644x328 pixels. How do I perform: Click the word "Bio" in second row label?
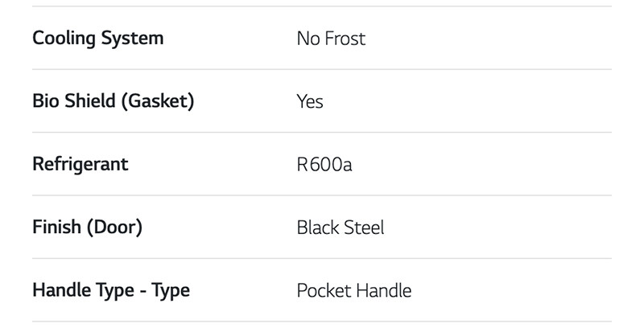[x=45, y=101]
